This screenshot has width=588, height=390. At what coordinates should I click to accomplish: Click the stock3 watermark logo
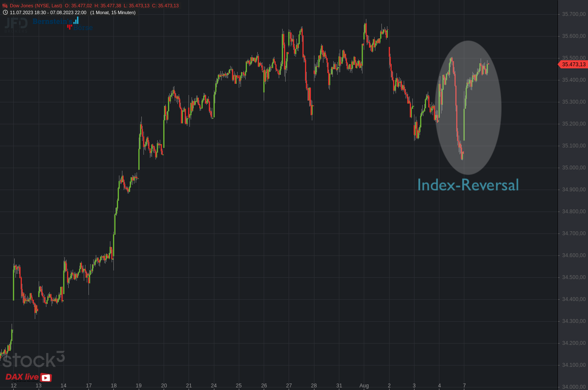(34, 359)
